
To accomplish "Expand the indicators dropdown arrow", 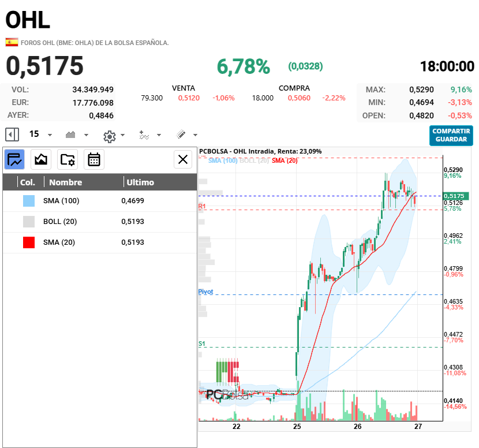I will [159, 135].
